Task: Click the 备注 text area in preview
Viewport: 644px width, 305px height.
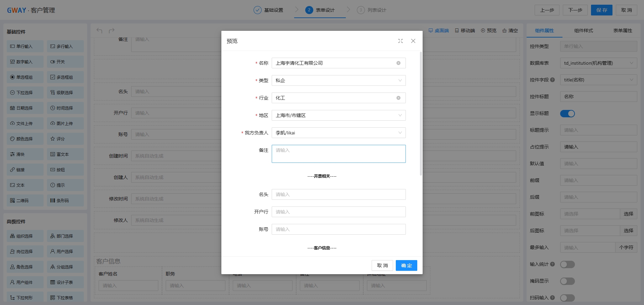Action: click(338, 154)
